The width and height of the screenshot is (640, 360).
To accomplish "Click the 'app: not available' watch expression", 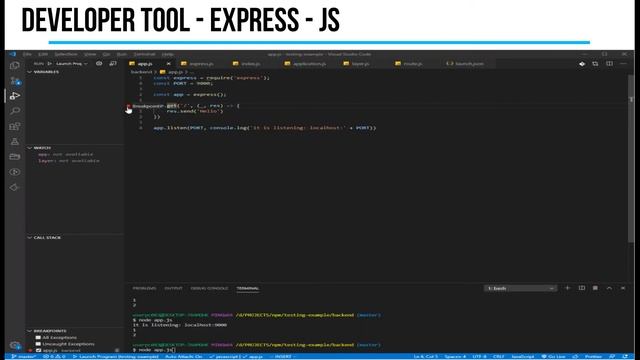I will [x=66, y=154].
